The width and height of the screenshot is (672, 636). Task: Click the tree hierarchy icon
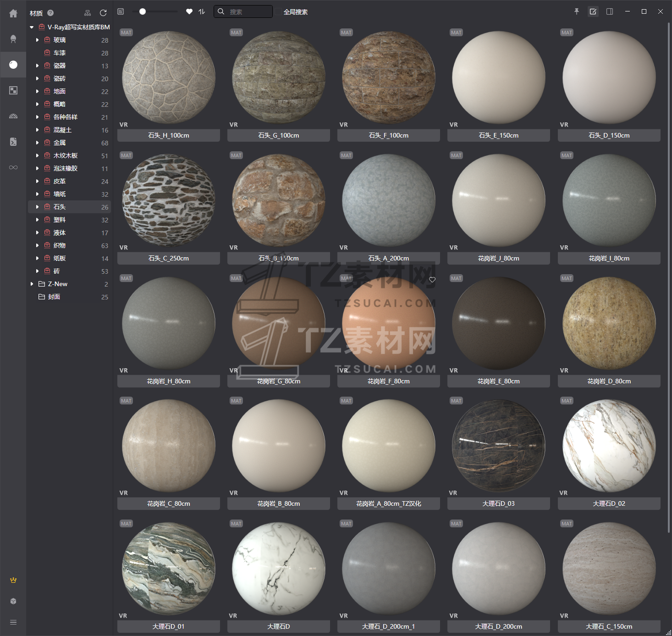(88, 13)
